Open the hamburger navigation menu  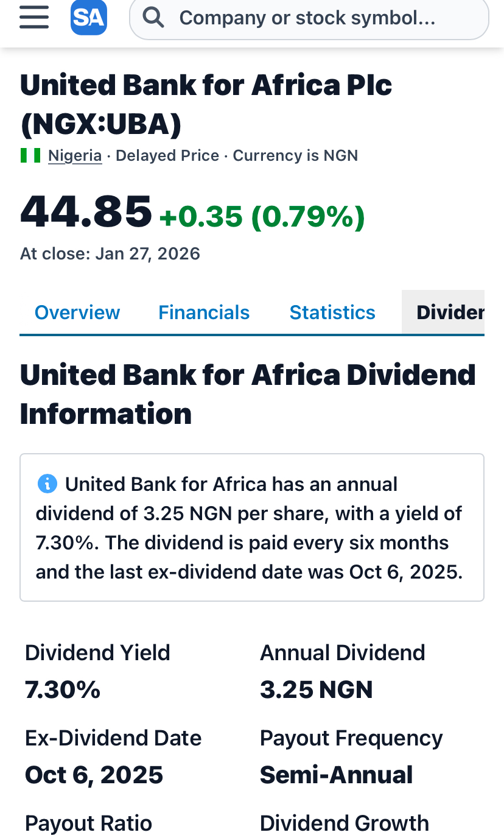[34, 18]
